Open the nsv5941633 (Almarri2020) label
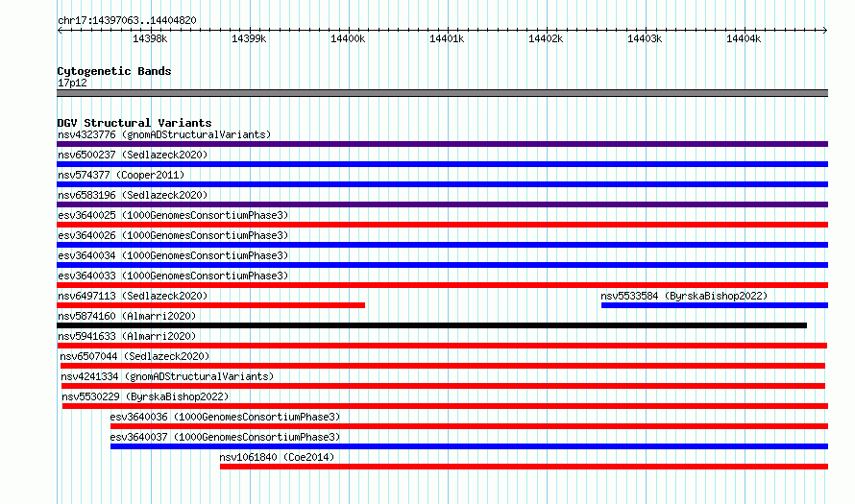 (x=127, y=336)
